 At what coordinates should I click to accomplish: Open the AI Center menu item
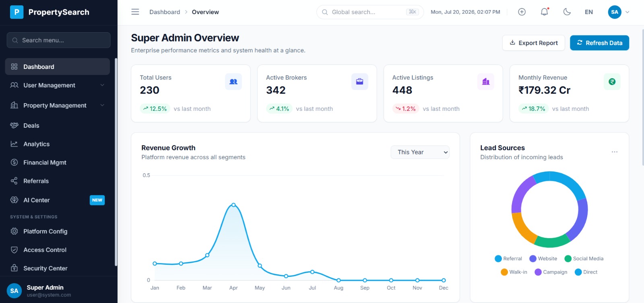pos(58,200)
